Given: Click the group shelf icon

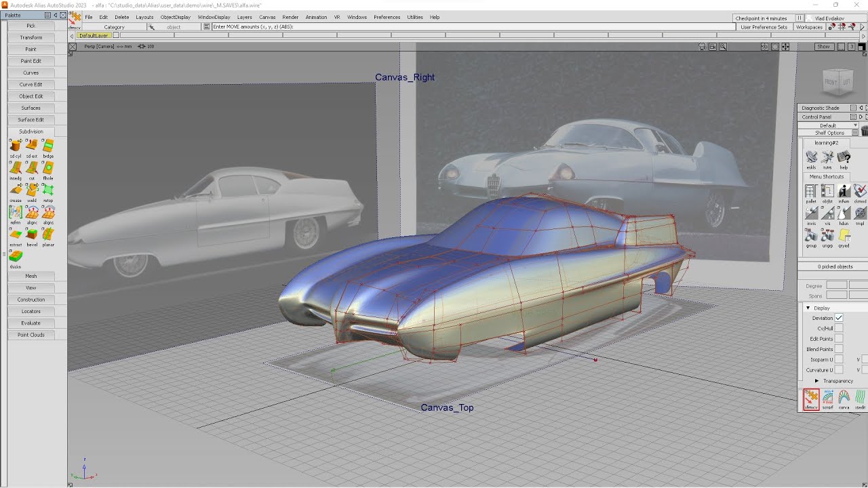Looking at the screenshot, I should pos(811,237).
